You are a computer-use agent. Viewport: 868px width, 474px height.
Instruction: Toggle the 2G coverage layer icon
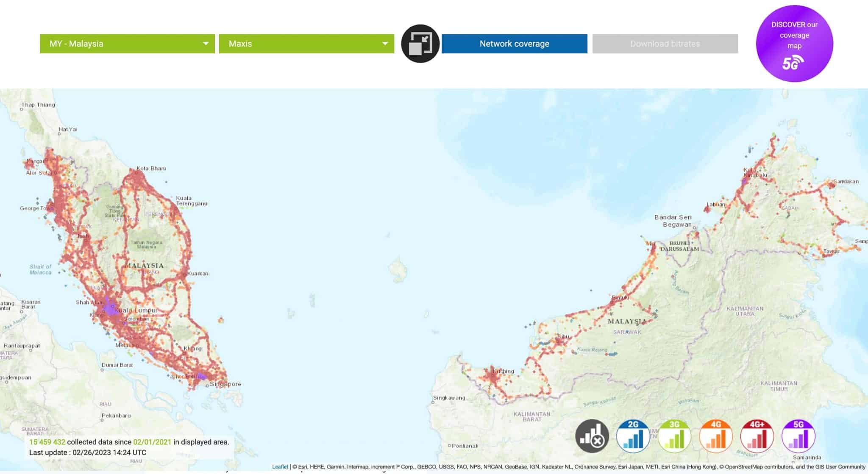(633, 436)
